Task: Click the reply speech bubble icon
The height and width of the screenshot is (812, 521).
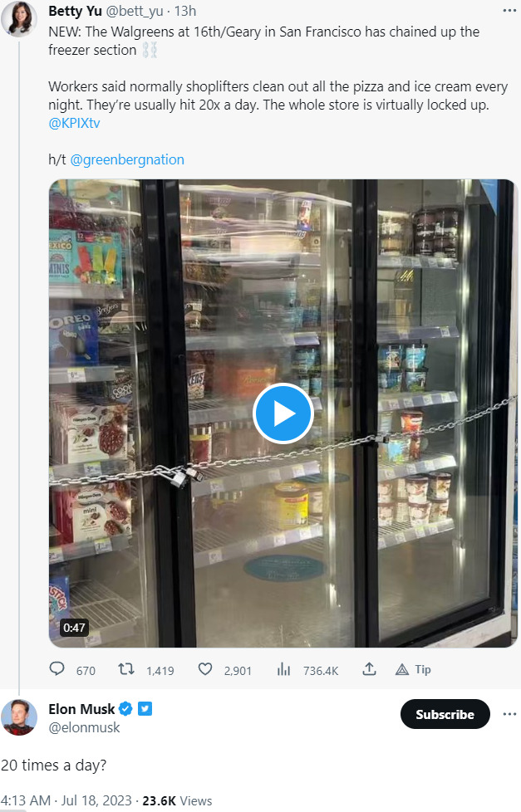Action: (x=57, y=668)
